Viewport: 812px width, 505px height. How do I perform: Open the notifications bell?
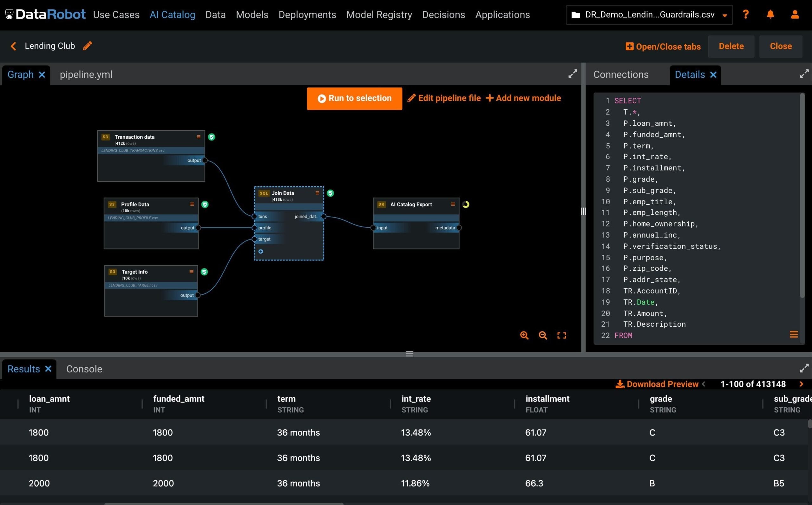[x=770, y=14]
